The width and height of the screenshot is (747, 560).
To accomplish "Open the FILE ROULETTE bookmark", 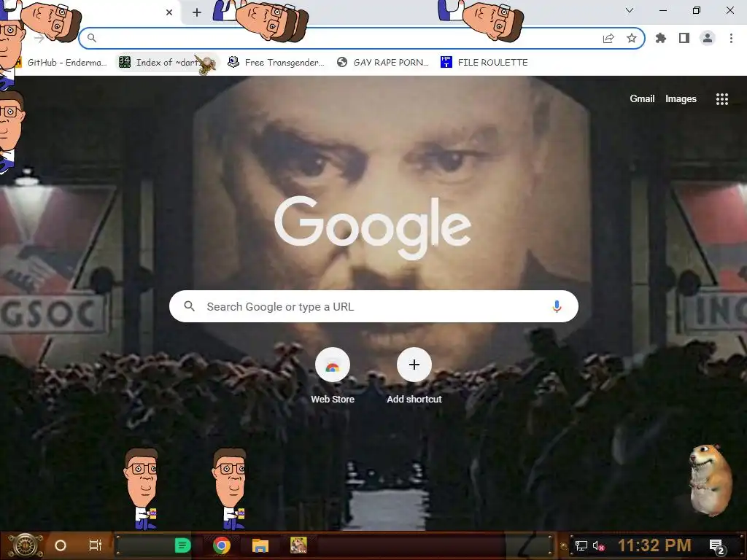I will coord(484,63).
